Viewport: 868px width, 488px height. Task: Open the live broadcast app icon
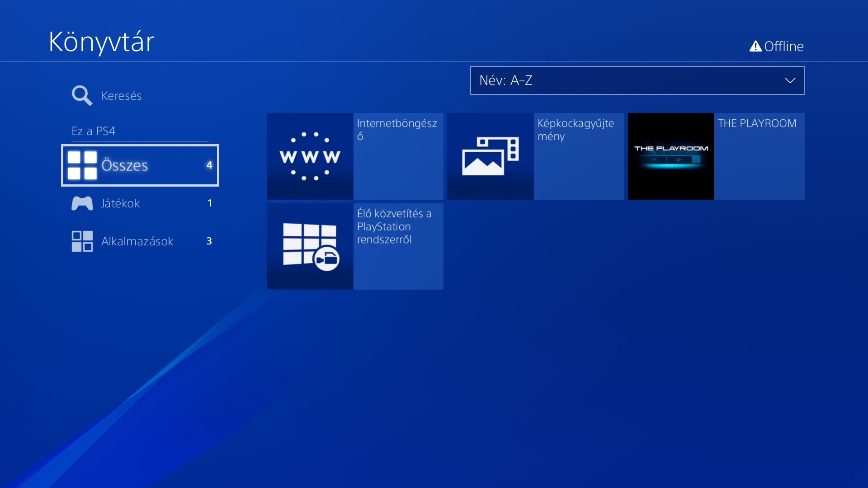click(x=310, y=247)
